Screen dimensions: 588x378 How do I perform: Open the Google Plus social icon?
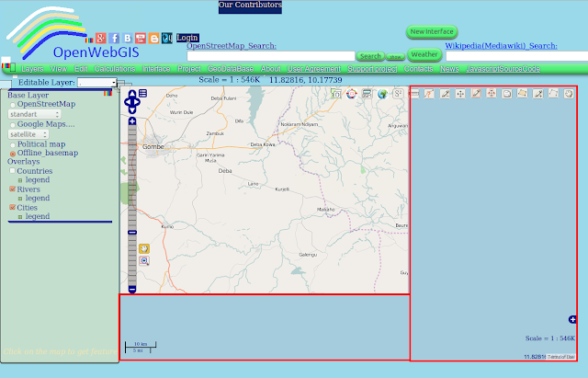[100, 38]
